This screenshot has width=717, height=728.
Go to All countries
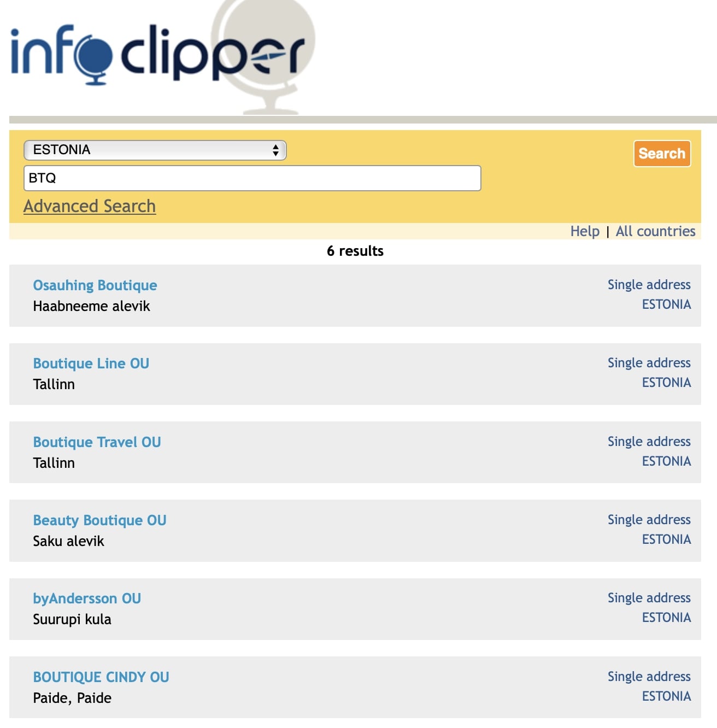(655, 231)
